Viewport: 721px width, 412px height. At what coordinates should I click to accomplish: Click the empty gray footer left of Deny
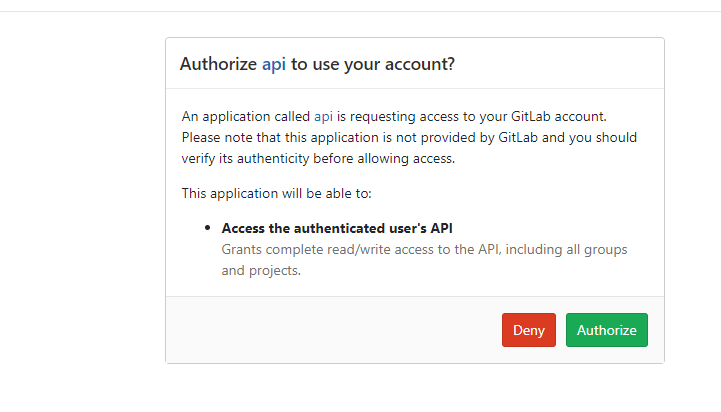point(330,330)
